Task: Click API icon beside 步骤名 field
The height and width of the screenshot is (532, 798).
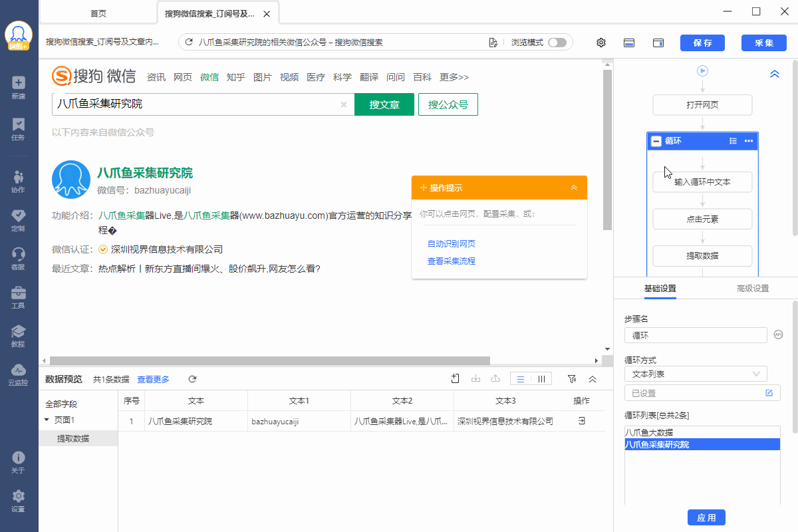Action: coord(779,335)
